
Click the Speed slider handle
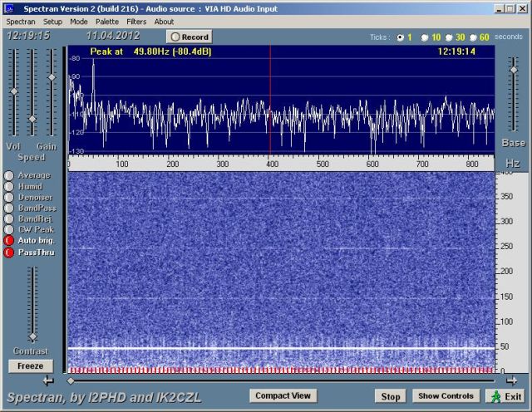click(32, 119)
